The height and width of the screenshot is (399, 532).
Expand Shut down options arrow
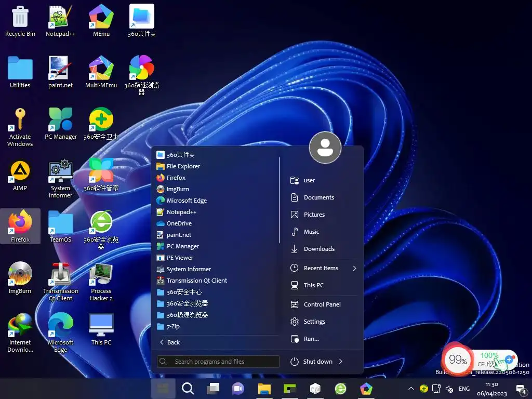click(x=341, y=362)
